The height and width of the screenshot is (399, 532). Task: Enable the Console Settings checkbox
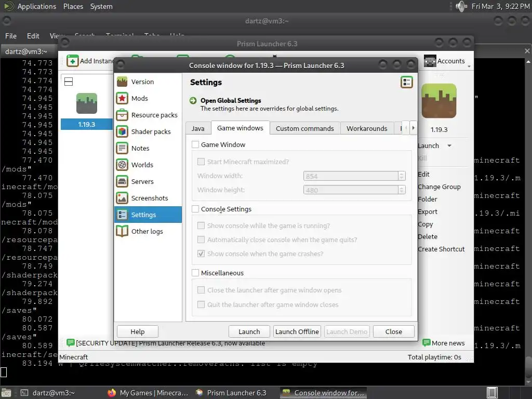pyautogui.click(x=195, y=209)
